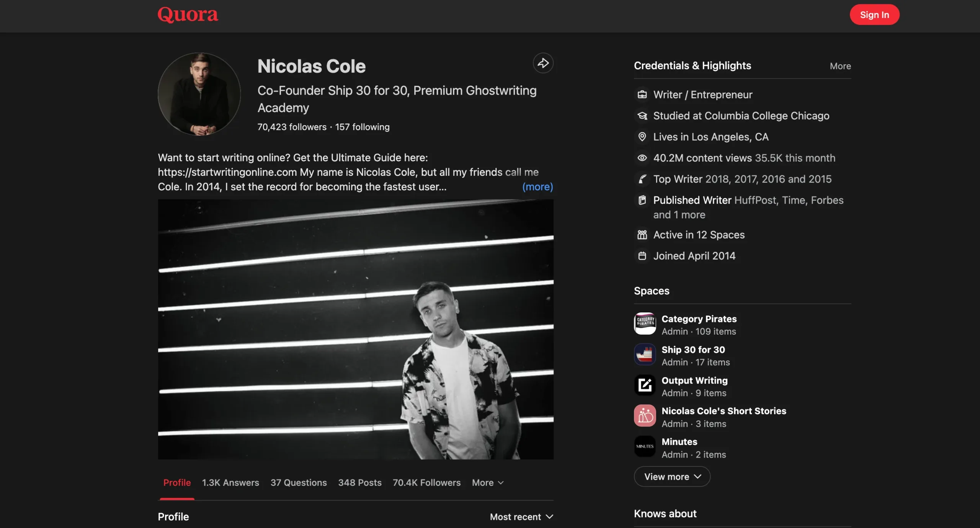Viewport: 980px width, 528px height.
Task: Click the eye icon beside content views
Action: 642,158
